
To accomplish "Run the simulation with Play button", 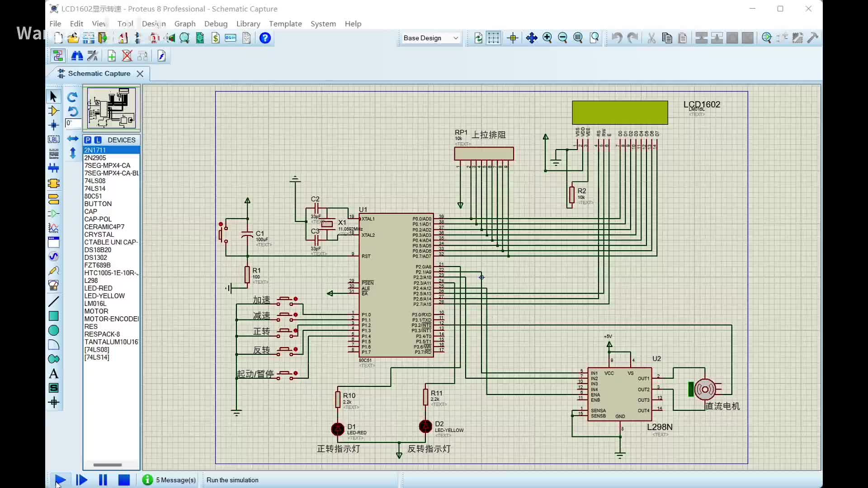I will (x=60, y=480).
